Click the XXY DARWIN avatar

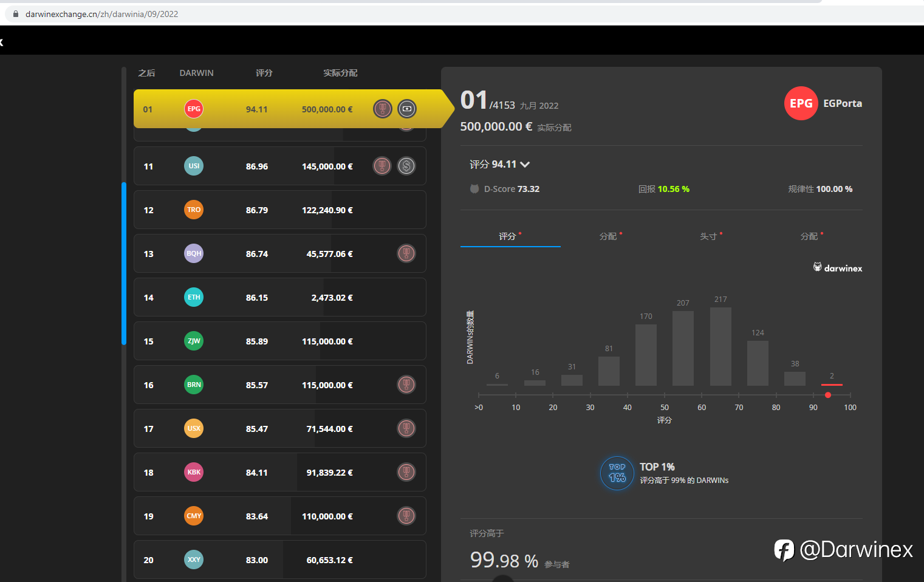click(194, 560)
